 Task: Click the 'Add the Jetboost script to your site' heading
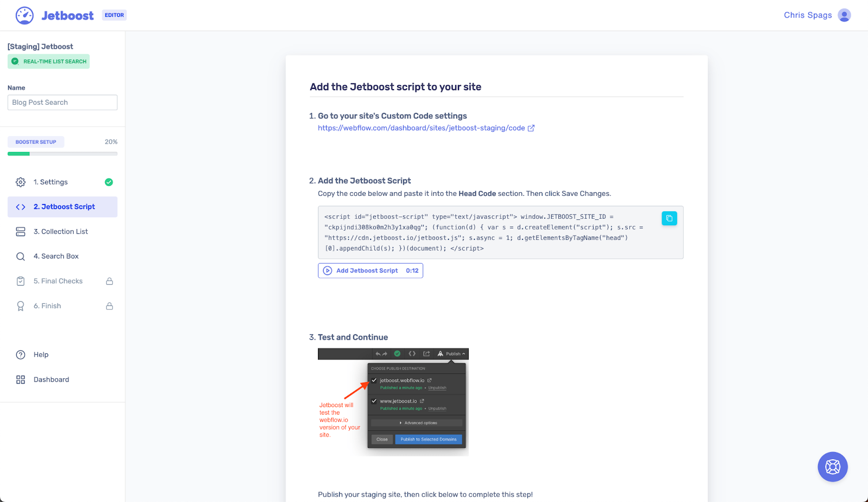395,87
